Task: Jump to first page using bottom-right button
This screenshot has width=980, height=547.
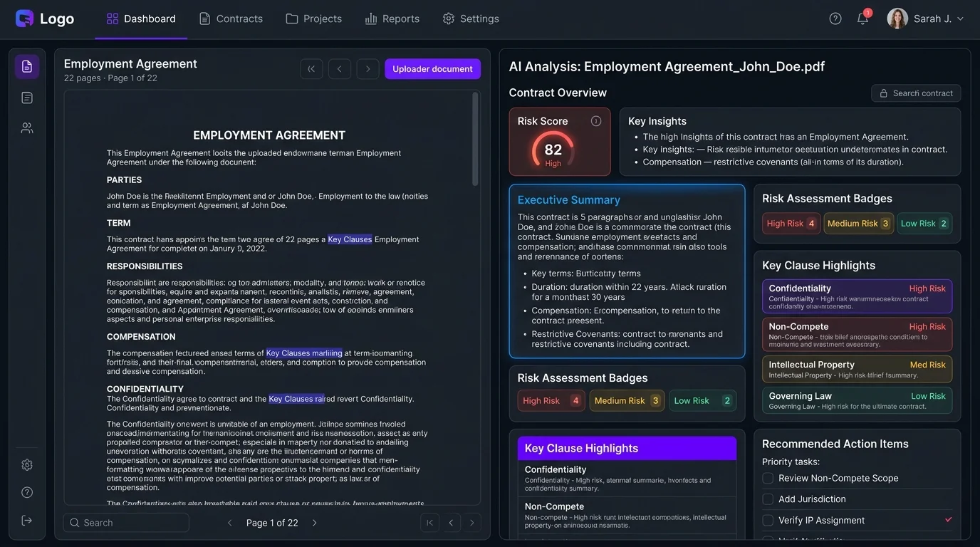Action: [429, 523]
